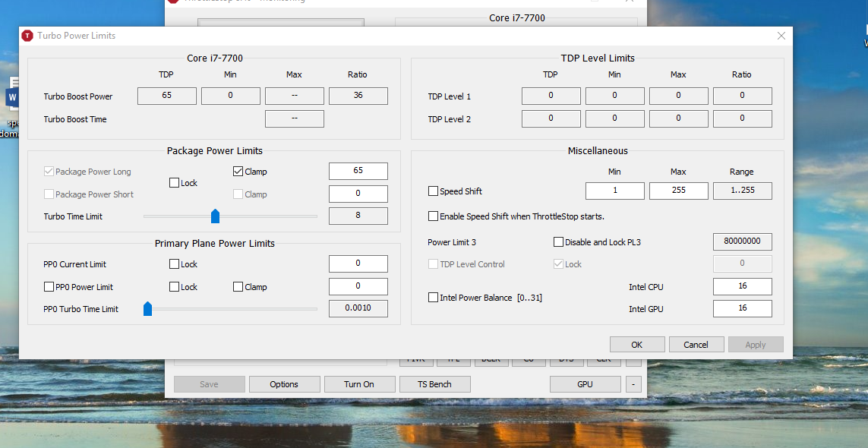Open Options in the ThrottleStop main window
The height and width of the screenshot is (448, 868).
[285, 384]
